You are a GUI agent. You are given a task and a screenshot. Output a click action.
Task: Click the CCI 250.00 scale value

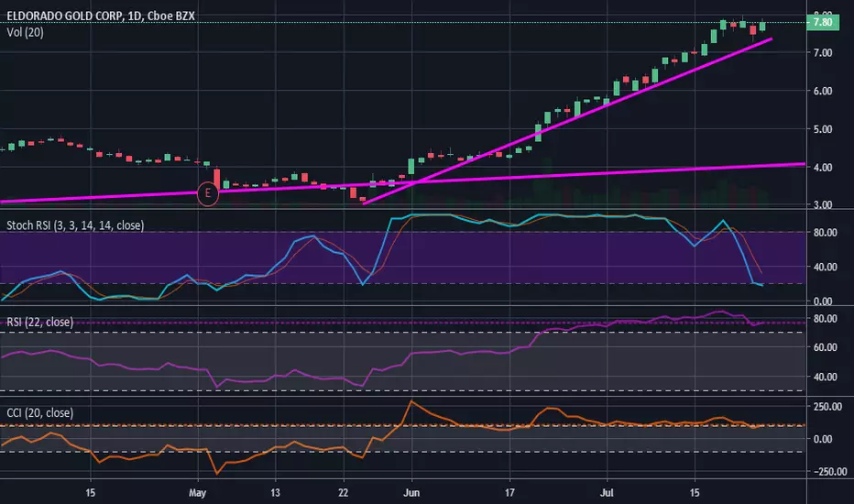click(827, 407)
